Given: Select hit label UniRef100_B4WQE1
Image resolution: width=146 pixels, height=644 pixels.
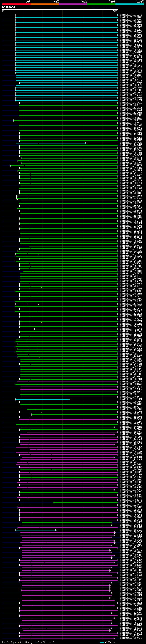Looking at the screenshot, I should 131,600.
